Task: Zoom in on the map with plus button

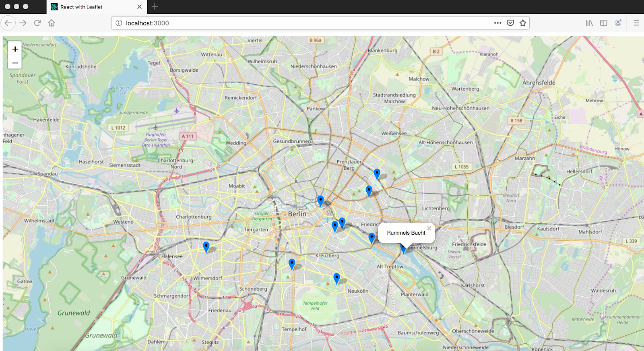Action: pos(15,49)
